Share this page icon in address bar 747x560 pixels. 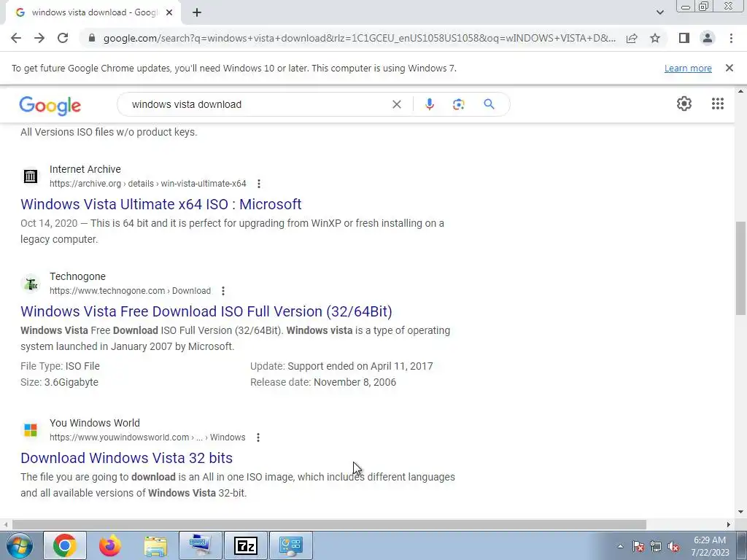(x=632, y=38)
